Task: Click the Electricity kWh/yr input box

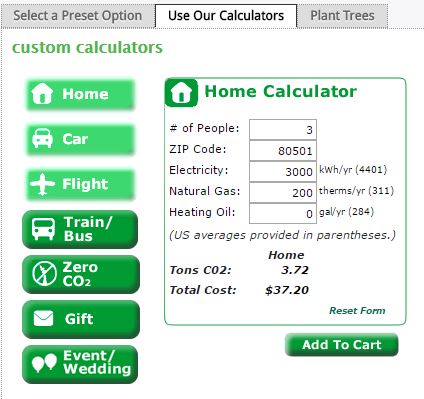Action: tap(283, 172)
